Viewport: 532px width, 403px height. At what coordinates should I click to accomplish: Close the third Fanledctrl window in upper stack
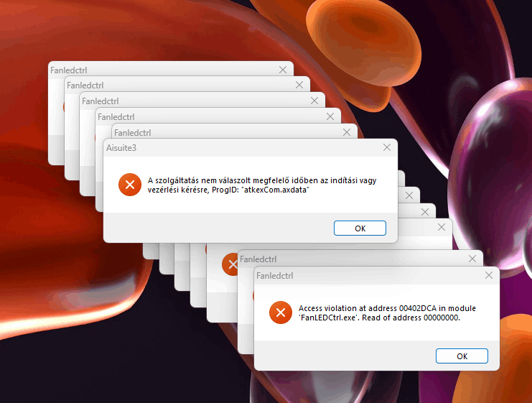tap(314, 101)
